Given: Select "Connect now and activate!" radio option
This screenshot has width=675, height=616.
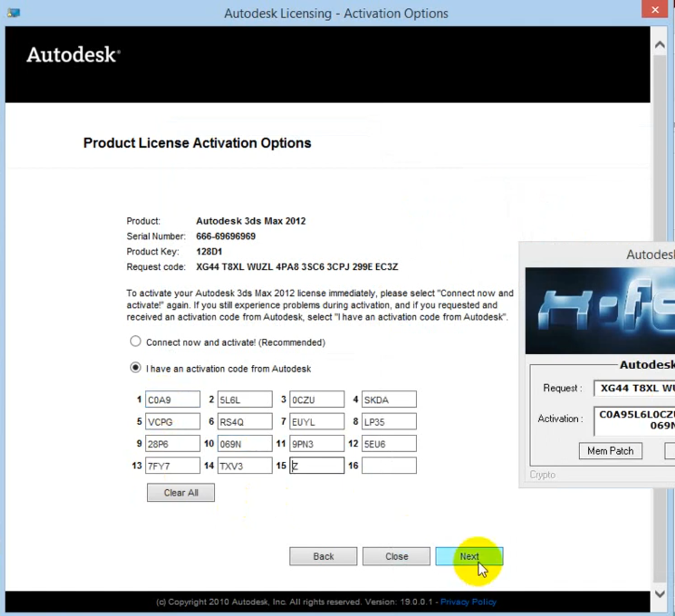Looking at the screenshot, I should pos(135,342).
